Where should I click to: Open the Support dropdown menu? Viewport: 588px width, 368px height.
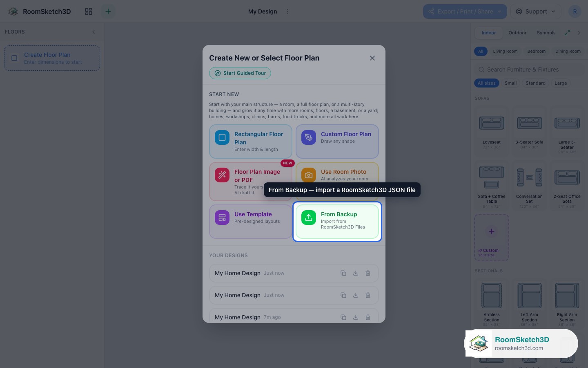(x=536, y=11)
